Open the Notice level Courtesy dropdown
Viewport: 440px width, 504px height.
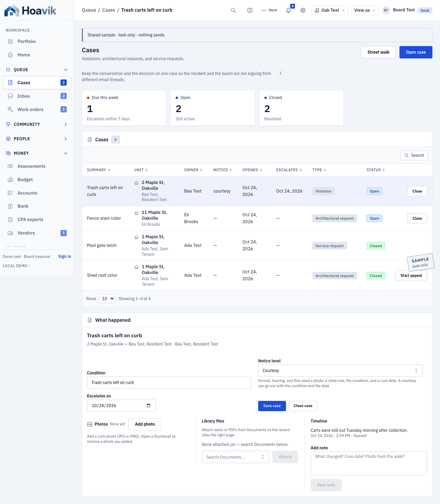[x=340, y=371]
